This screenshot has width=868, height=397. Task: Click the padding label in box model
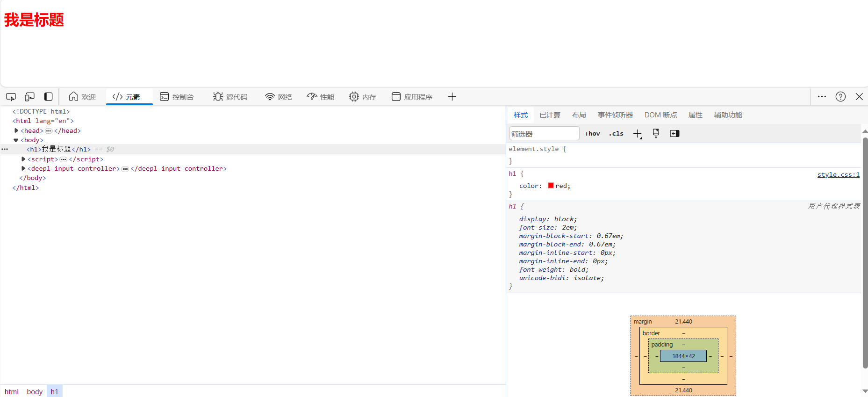pyautogui.click(x=662, y=344)
